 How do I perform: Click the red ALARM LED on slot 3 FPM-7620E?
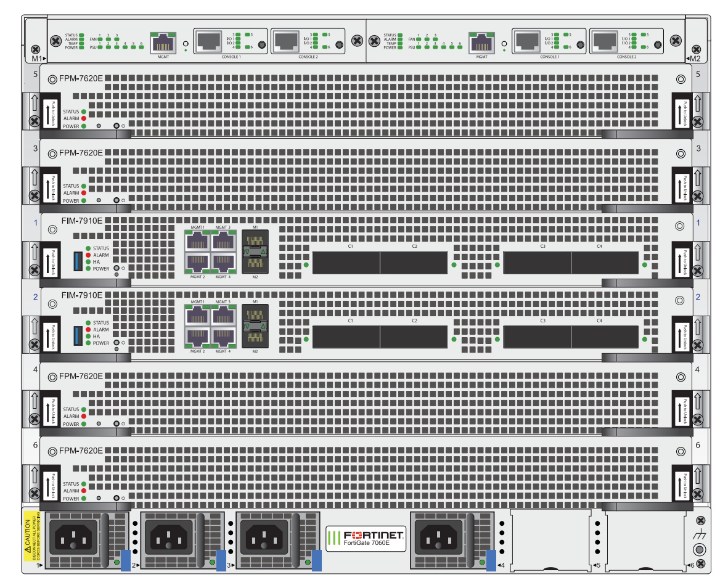pos(84,193)
